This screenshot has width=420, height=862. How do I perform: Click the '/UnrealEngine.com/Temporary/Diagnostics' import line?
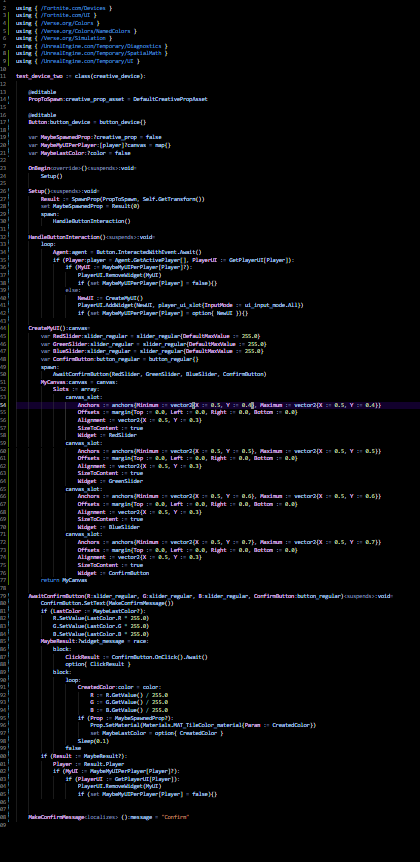92,47
